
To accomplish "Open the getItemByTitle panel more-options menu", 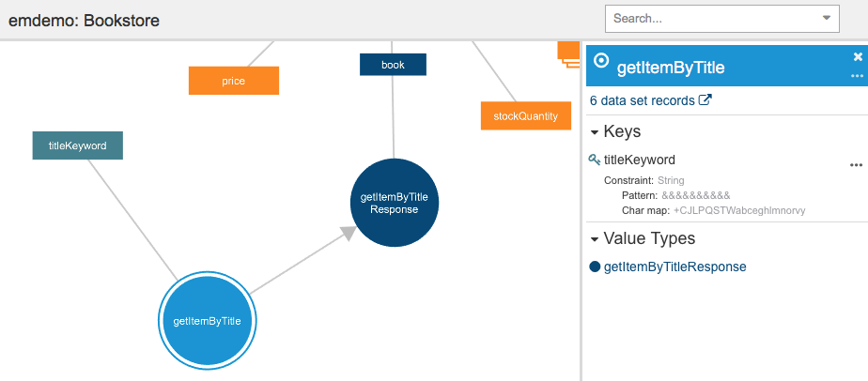I will click(857, 76).
